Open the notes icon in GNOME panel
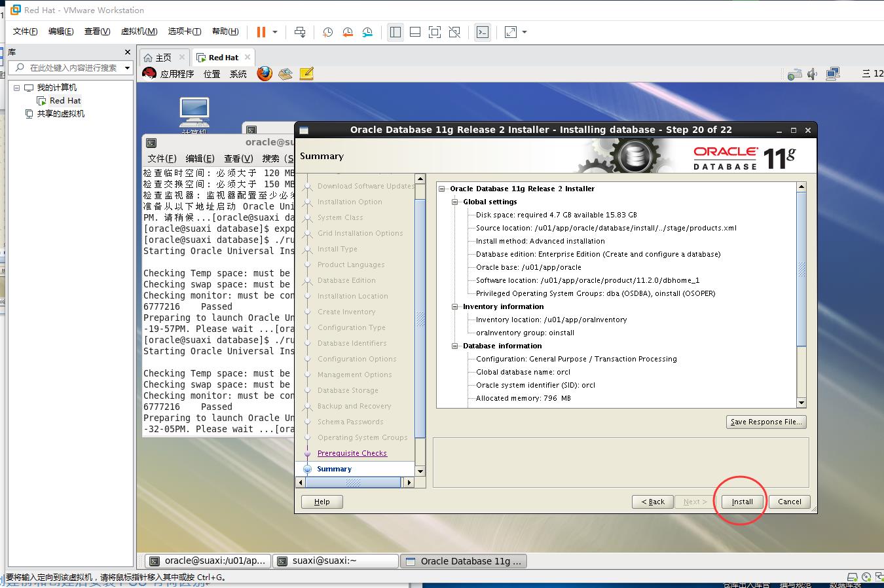 click(x=306, y=74)
